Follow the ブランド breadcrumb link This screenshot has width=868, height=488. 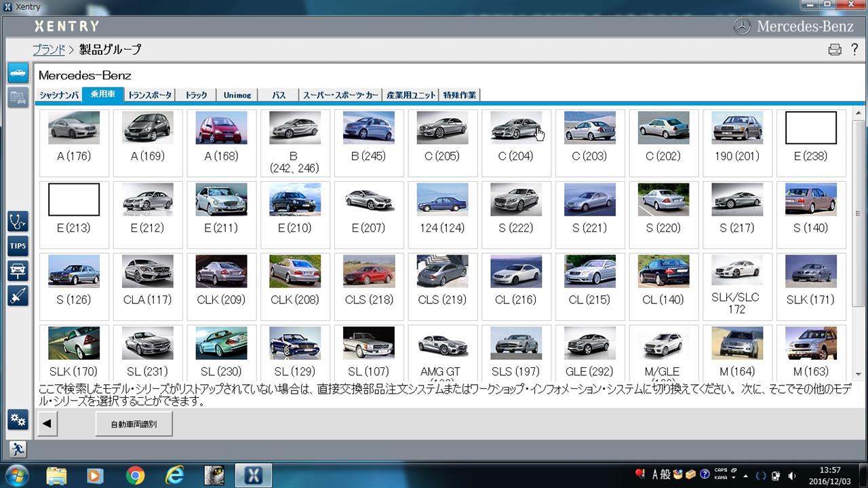point(49,49)
